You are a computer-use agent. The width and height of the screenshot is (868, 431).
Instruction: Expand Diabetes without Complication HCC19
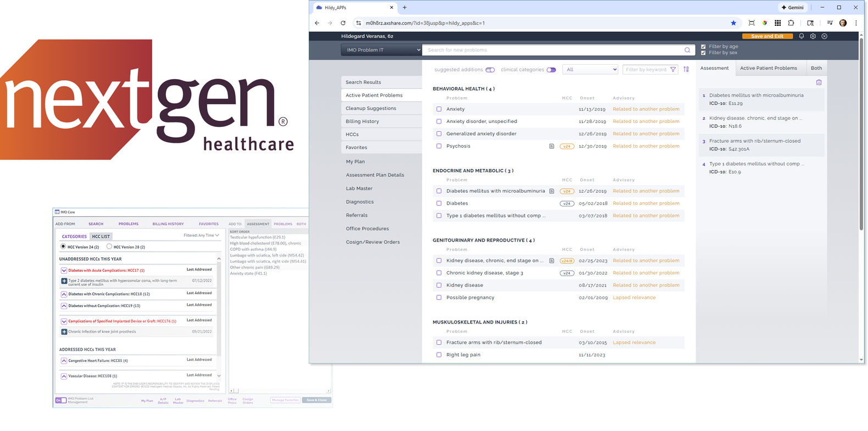pyautogui.click(x=64, y=306)
